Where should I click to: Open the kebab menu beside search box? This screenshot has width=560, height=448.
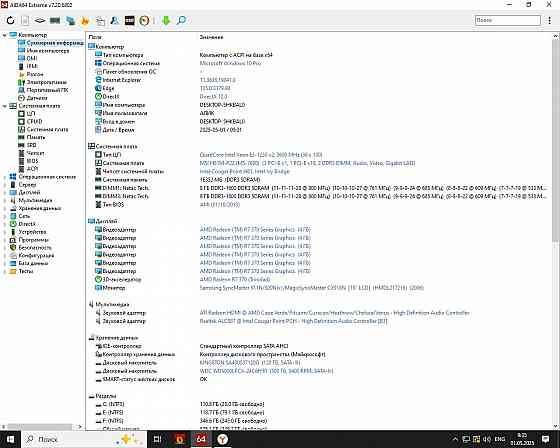pyautogui.click(x=549, y=20)
